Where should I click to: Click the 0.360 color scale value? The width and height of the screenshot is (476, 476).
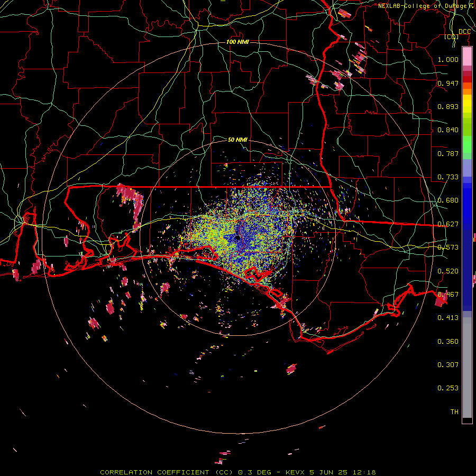[x=448, y=342]
